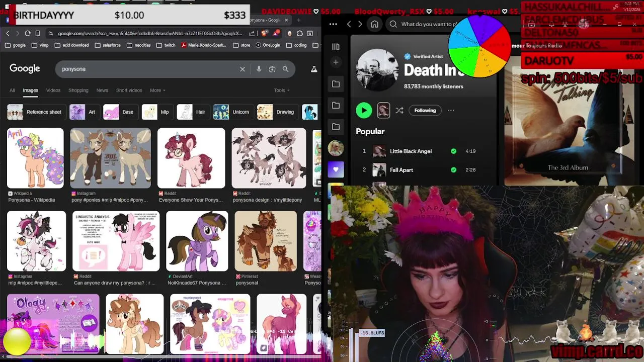Reload the Google search page
Viewport: 644px width, 362px height.
click(x=28, y=33)
